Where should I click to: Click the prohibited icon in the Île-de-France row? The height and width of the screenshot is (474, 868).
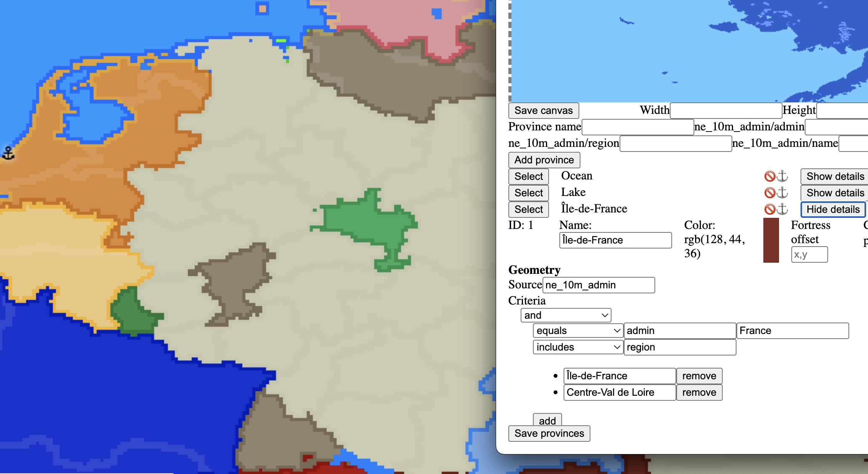(770, 209)
